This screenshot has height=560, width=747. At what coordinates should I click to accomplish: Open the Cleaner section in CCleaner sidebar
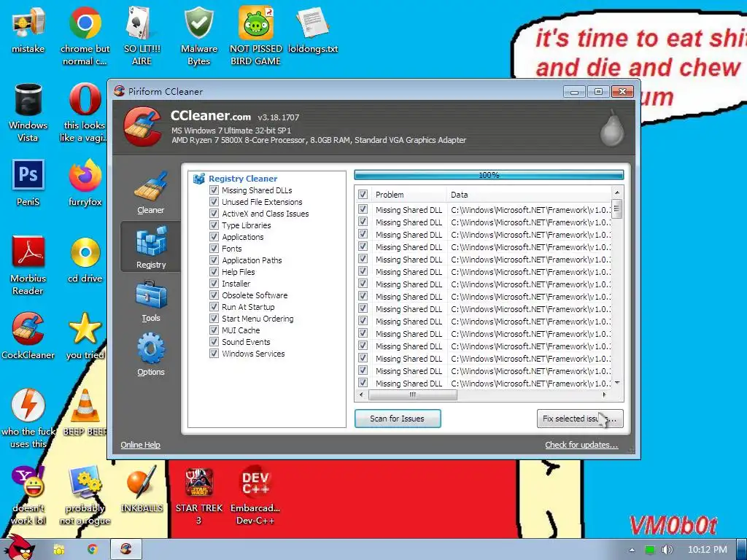[x=150, y=193]
